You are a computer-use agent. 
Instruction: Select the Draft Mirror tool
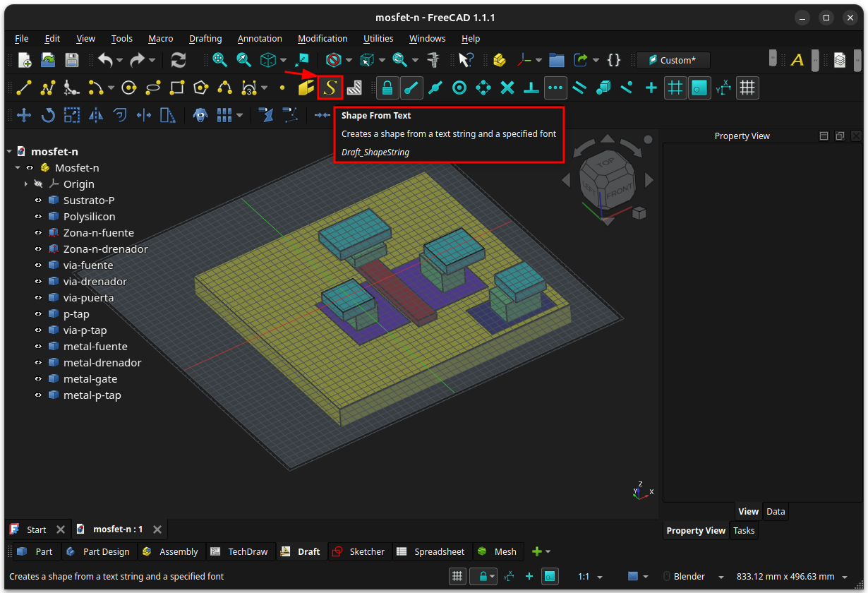coord(96,115)
